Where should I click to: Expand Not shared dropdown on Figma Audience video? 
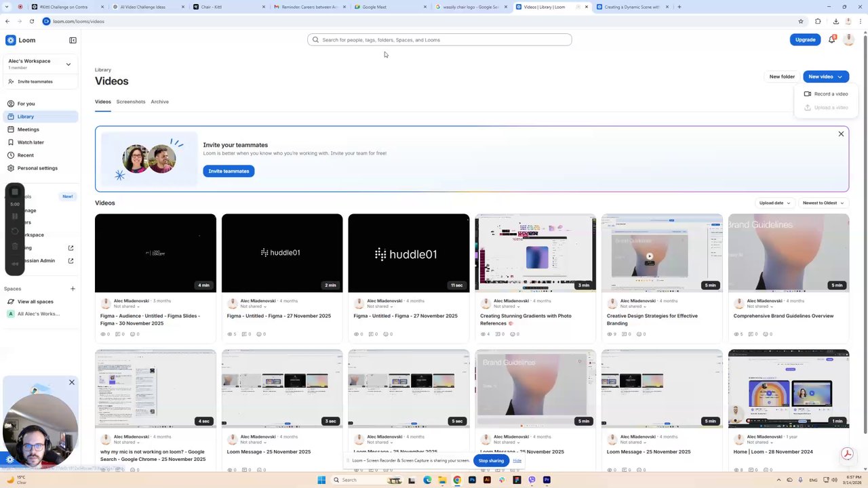pos(127,306)
